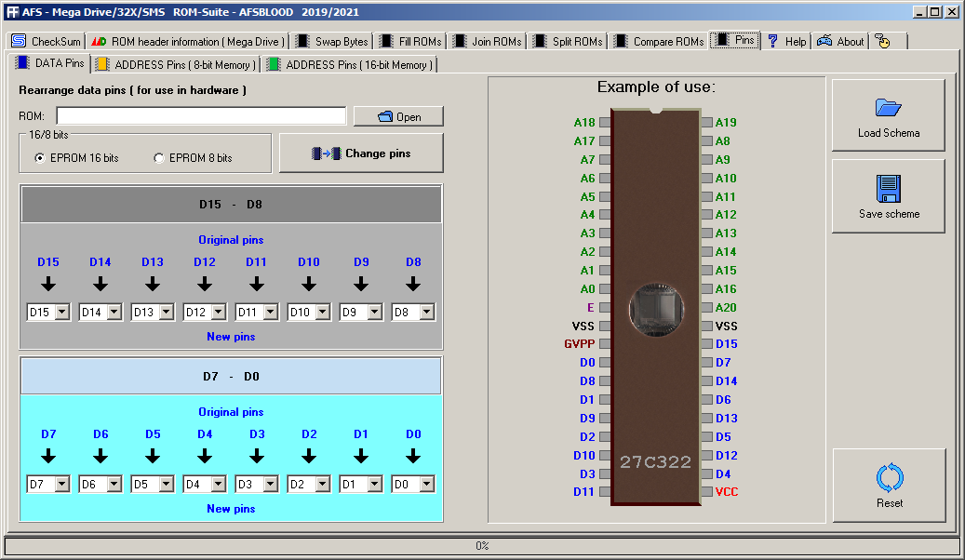Open the CheckSum tab icon
965x560 pixels.
tap(20, 41)
